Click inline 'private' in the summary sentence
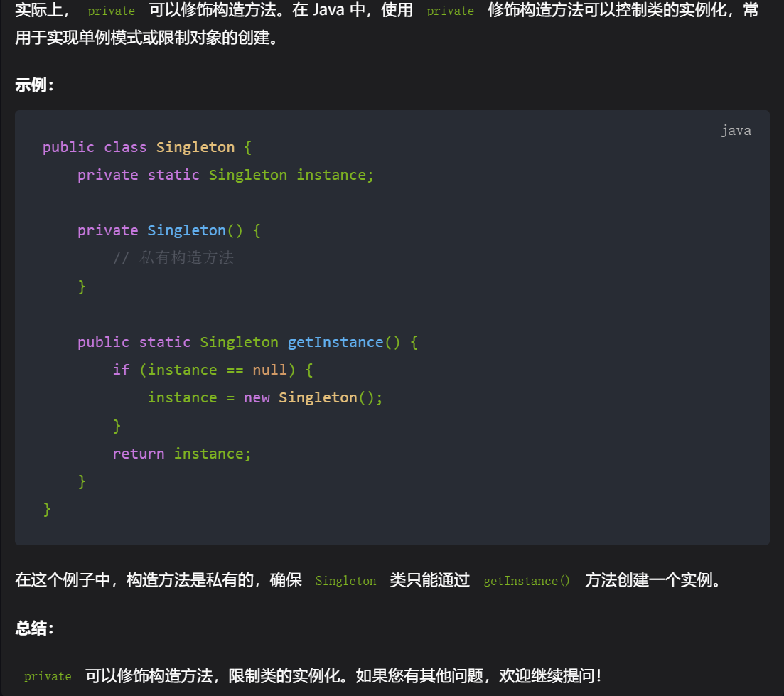This screenshot has width=784, height=696. pos(48,677)
